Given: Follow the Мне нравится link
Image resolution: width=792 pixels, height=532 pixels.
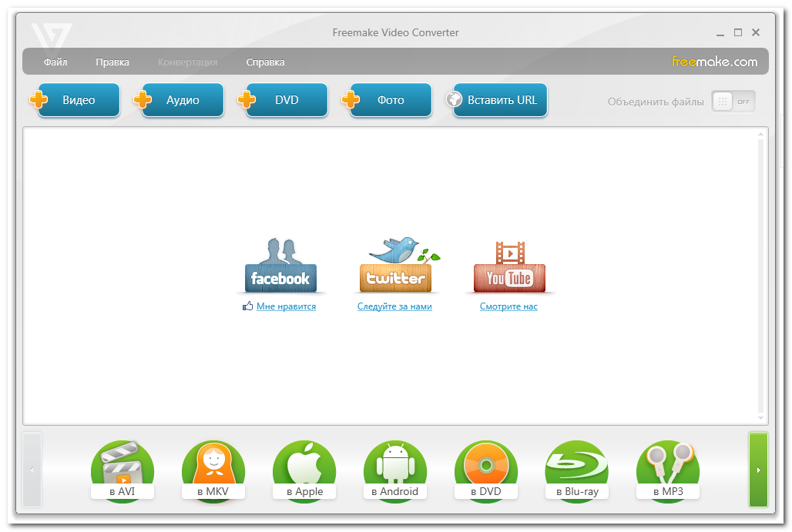Looking at the screenshot, I should pos(286,306).
